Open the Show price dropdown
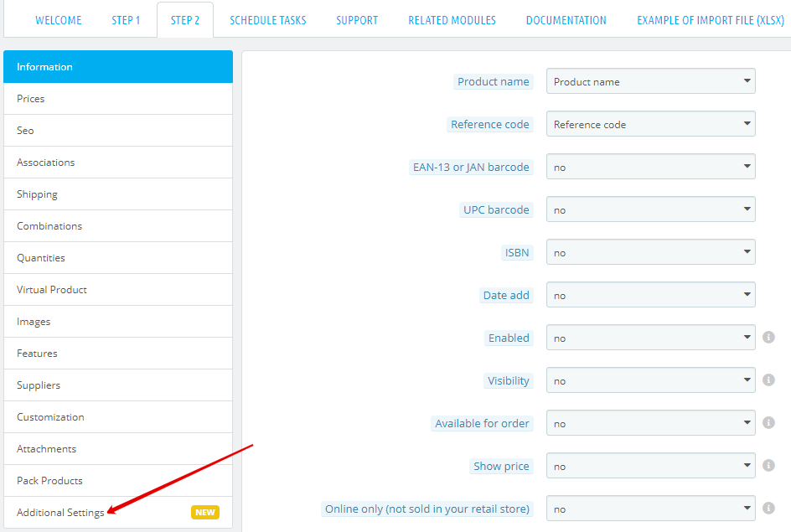The image size is (791, 532). click(651, 466)
